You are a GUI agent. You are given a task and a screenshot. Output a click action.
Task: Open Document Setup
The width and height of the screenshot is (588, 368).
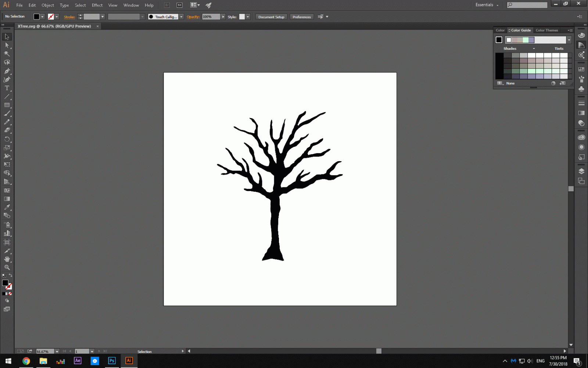pyautogui.click(x=271, y=17)
